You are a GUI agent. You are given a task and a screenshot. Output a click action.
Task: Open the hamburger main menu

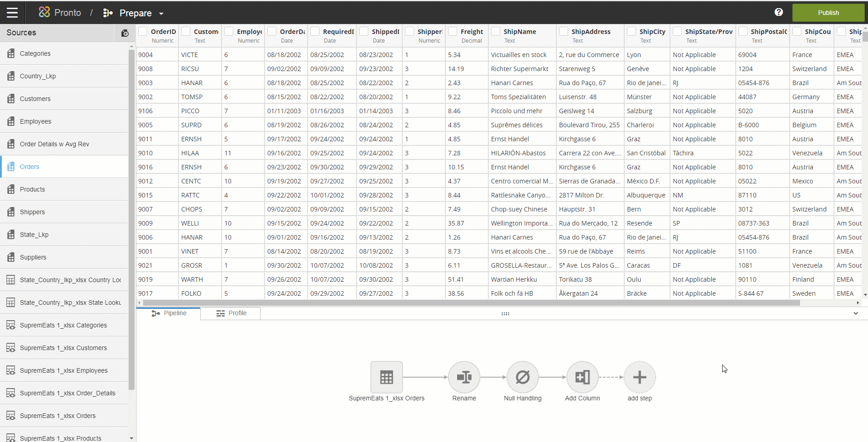click(12, 13)
